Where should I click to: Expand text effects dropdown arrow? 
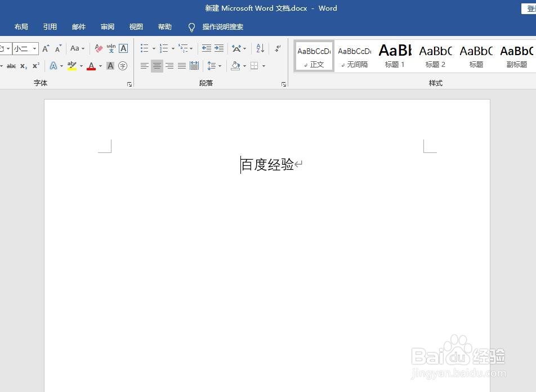(61, 66)
